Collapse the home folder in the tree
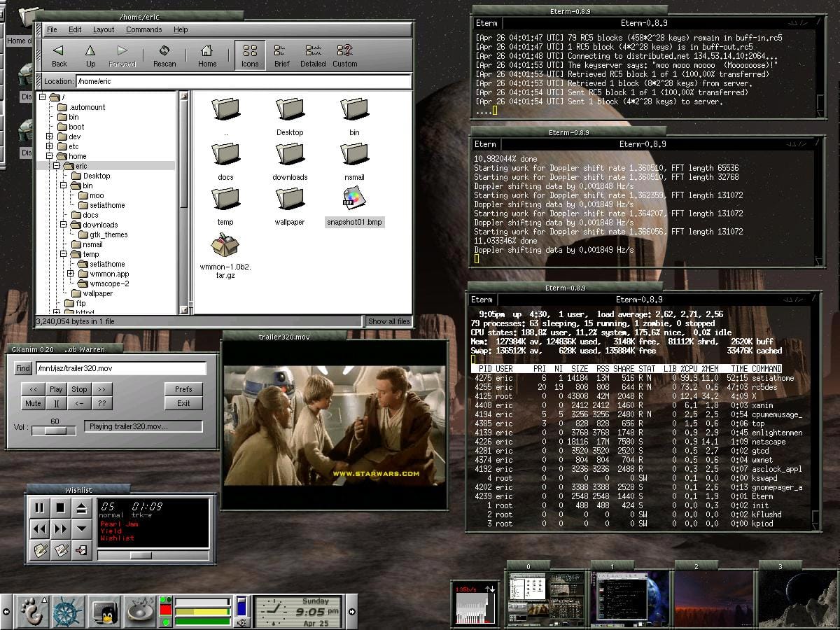The image size is (840, 630). coord(50,156)
